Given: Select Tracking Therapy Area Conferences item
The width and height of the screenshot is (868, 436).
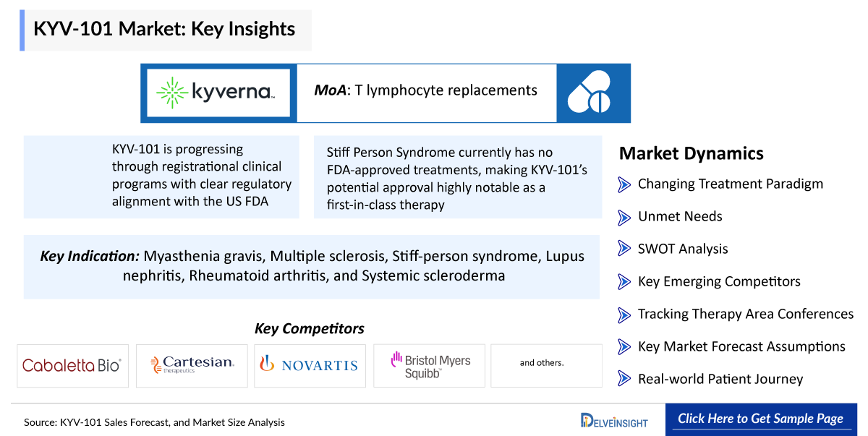Looking at the screenshot, I should point(736,315).
